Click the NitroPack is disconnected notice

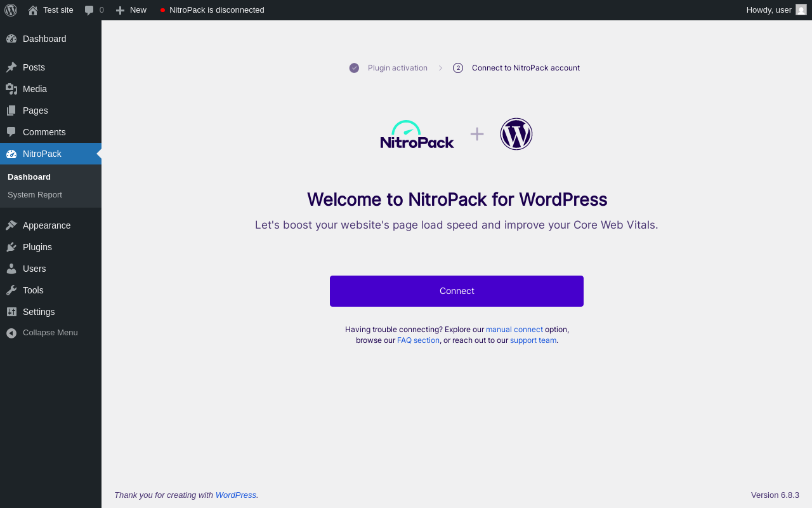[212, 10]
